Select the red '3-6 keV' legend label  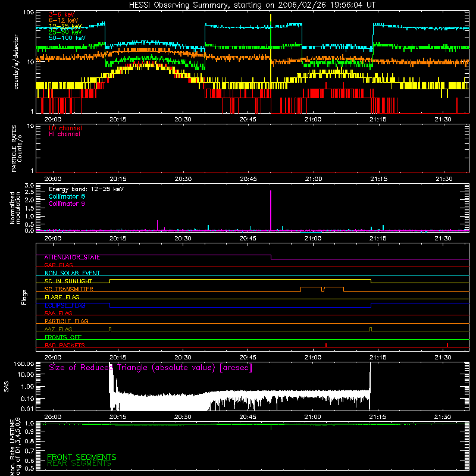(61, 14)
